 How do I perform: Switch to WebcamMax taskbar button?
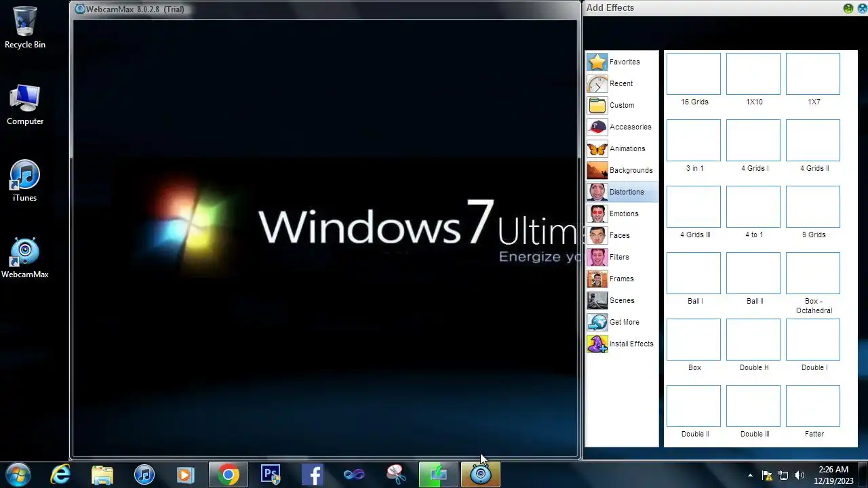tap(481, 474)
